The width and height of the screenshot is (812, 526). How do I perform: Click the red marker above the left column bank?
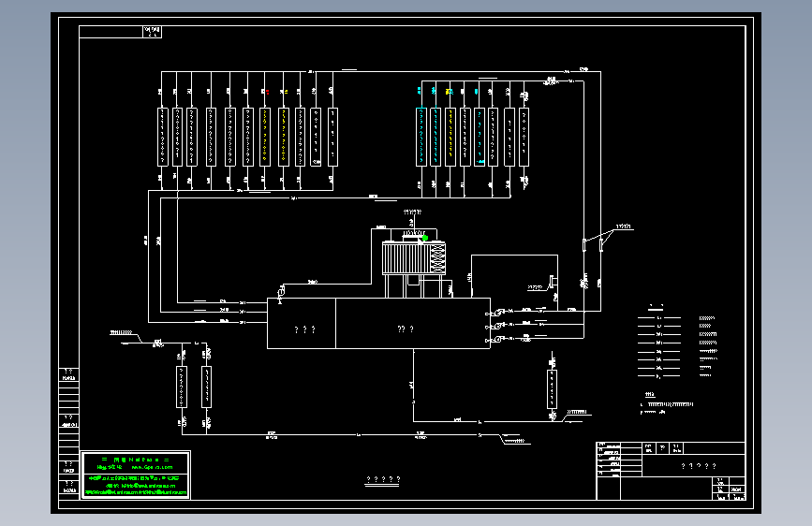267,92
